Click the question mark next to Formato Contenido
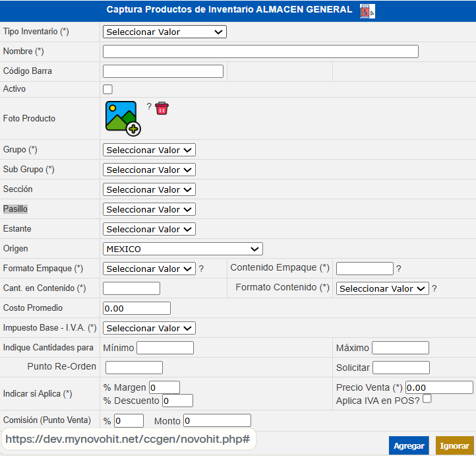The image size is (476, 456). 434,288
